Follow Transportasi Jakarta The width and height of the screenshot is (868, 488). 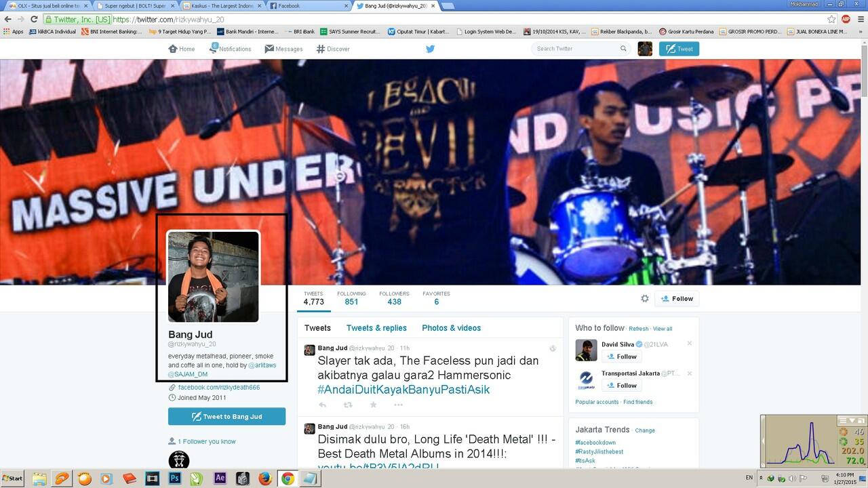pos(622,386)
